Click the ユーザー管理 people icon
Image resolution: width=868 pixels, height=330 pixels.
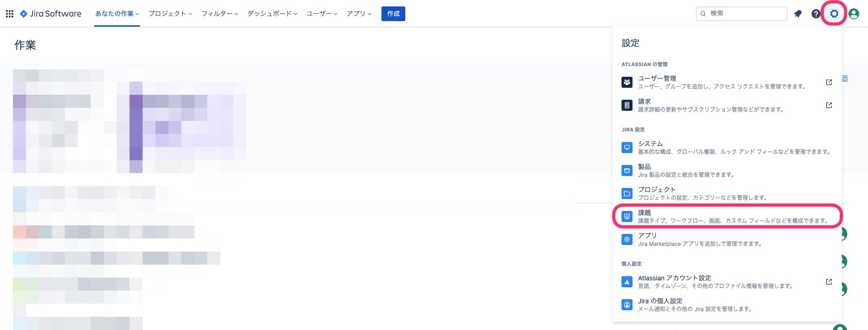coord(627,82)
